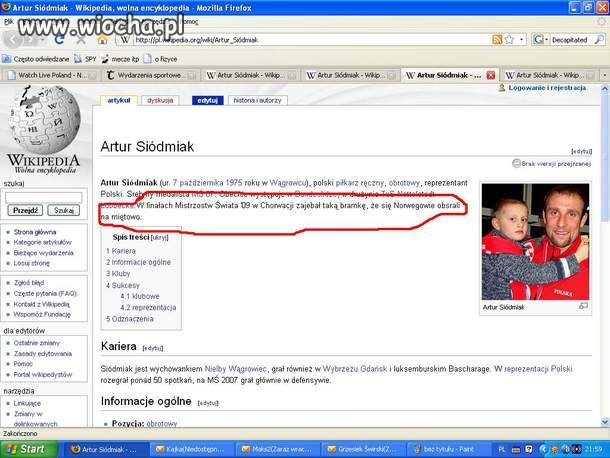The image size is (610, 458).
Task: Open the artykuł page tab
Action: click(x=119, y=100)
